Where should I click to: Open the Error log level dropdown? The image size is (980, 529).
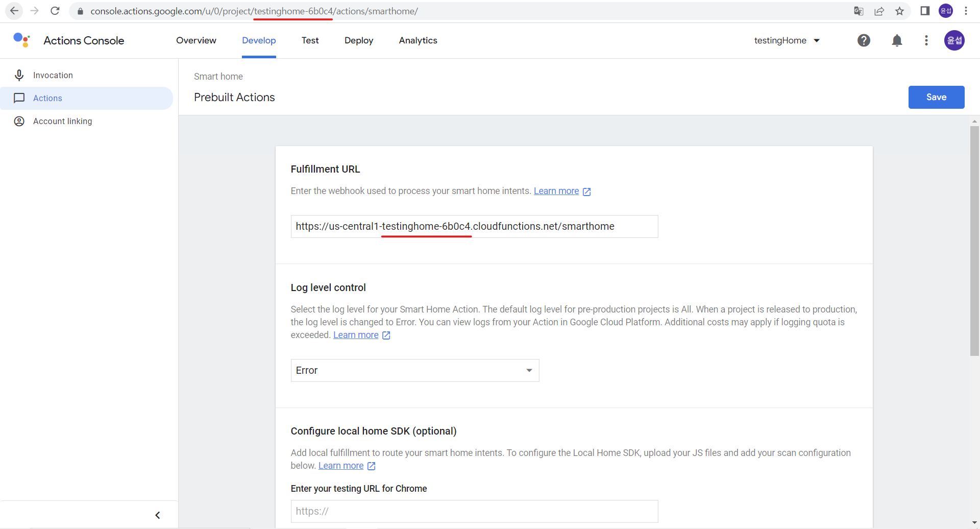click(415, 370)
